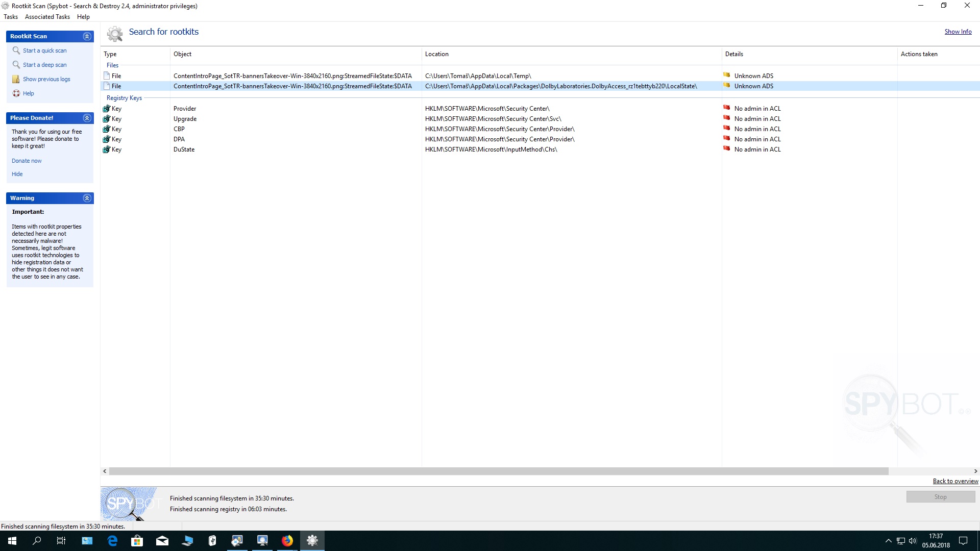Click the red flag icon for DuState
The width and height of the screenshot is (980, 551).
[726, 149]
